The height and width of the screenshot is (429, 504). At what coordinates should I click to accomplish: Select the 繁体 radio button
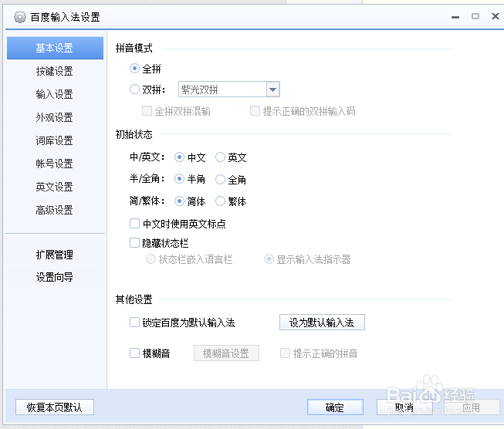point(220,201)
